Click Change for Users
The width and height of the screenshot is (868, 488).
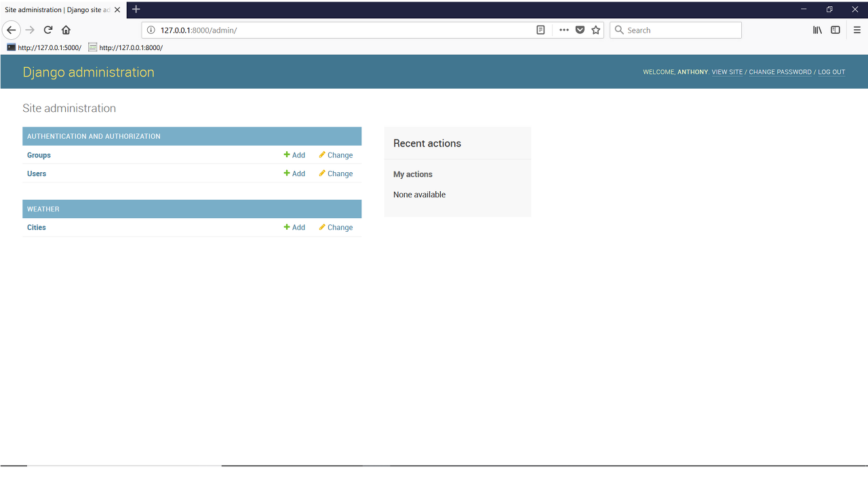pos(336,174)
